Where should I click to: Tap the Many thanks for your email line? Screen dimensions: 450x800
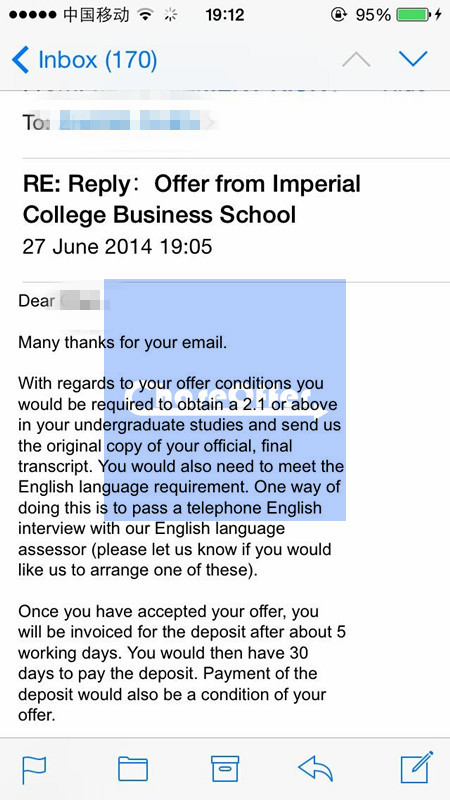pos(122,342)
